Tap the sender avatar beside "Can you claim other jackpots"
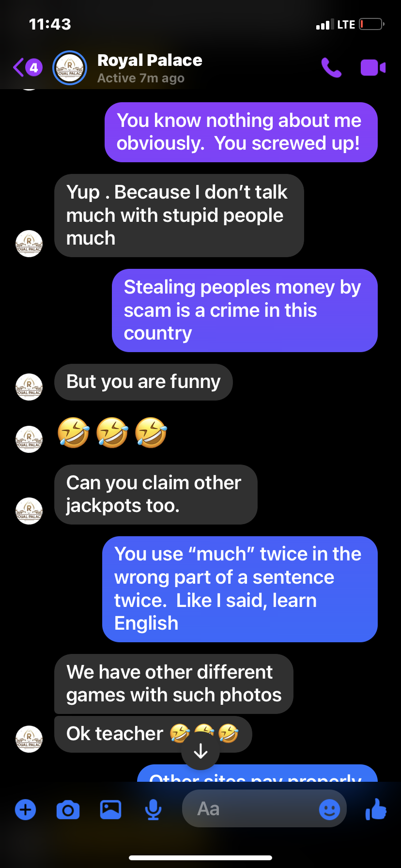 (x=29, y=511)
